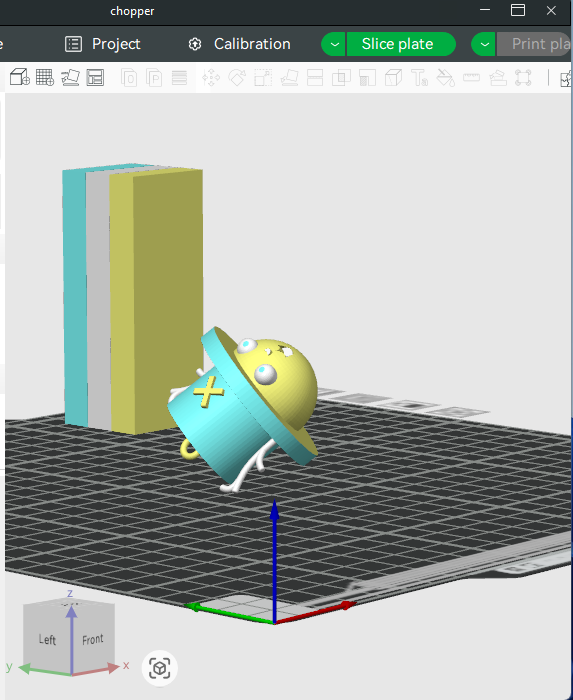Screen dimensions: 573x700
Task: Expand the Print plate dropdown arrow
Action: (x=484, y=44)
